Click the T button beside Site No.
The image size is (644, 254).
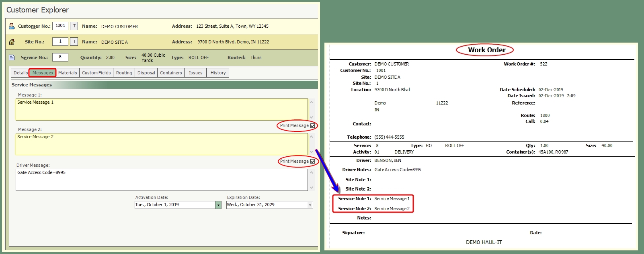tap(74, 41)
